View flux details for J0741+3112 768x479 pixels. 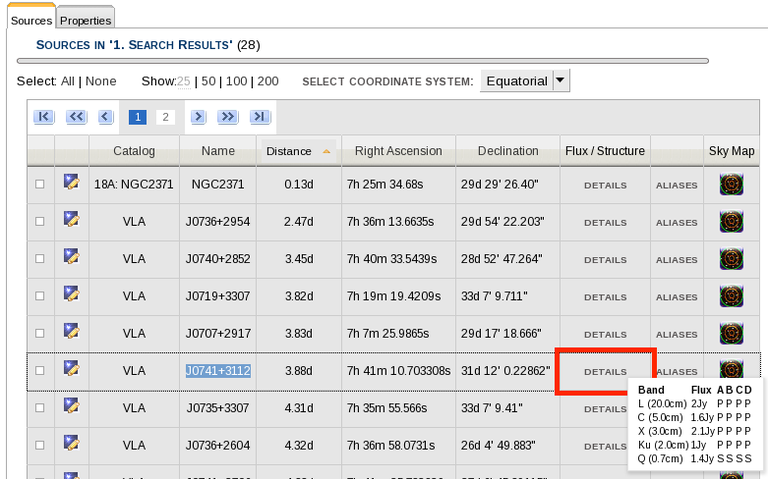(x=605, y=371)
